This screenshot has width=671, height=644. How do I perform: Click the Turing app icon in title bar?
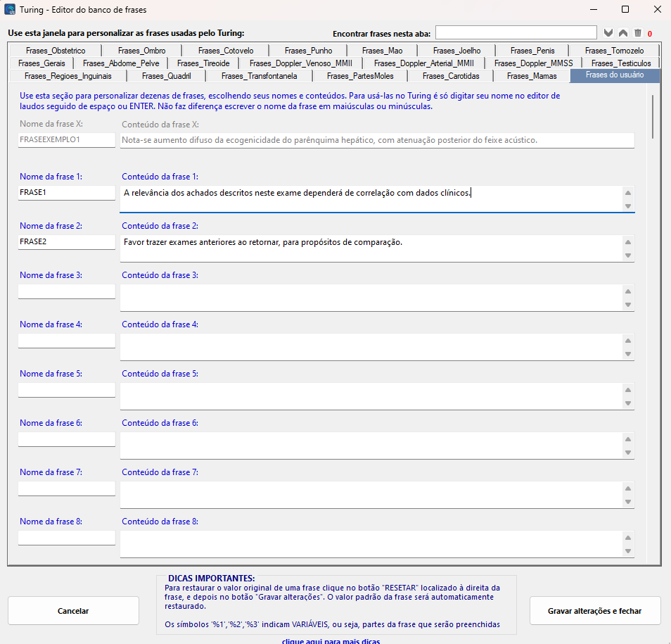click(x=11, y=10)
